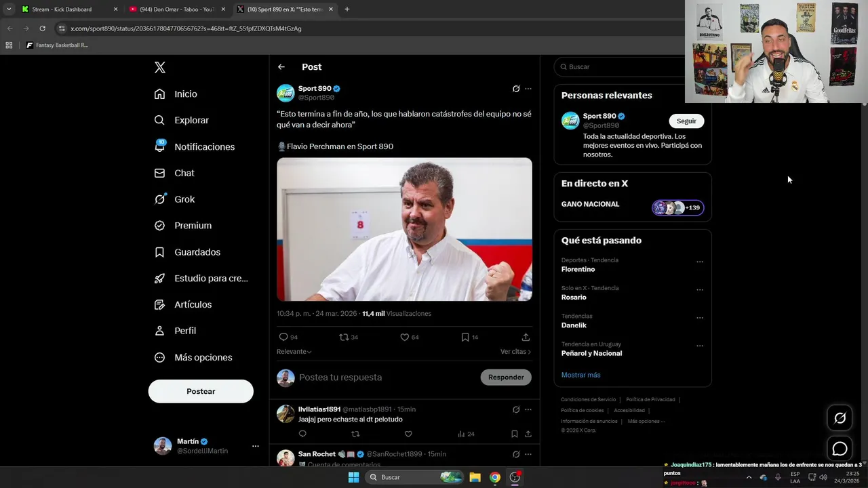The image size is (868, 488).
Task: Go to Inicio home page
Action: click(x=176, y=94)
